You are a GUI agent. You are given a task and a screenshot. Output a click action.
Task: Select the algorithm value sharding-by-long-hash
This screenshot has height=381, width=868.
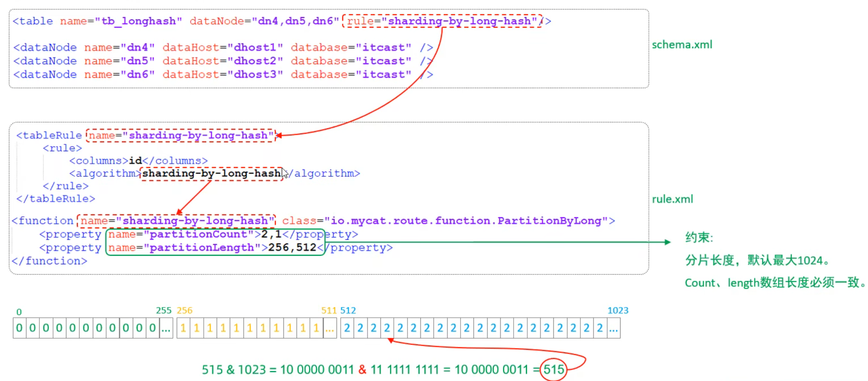tap(211, 174)
